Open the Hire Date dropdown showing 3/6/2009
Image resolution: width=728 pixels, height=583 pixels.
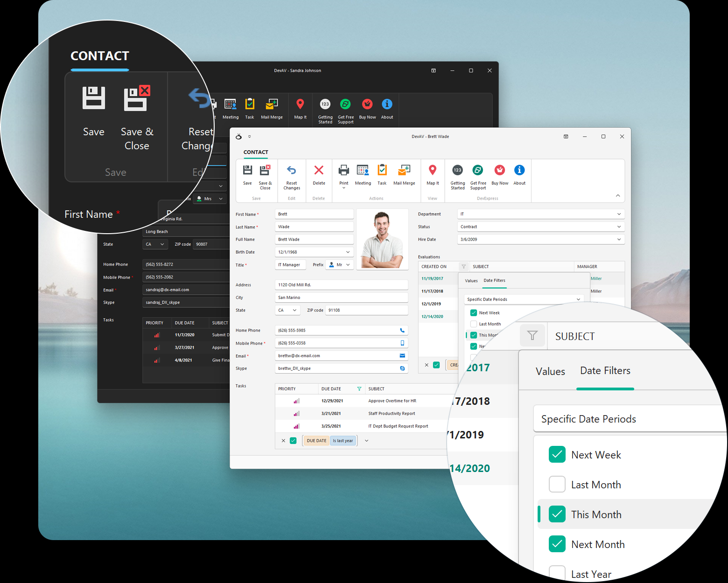(619, 239)
